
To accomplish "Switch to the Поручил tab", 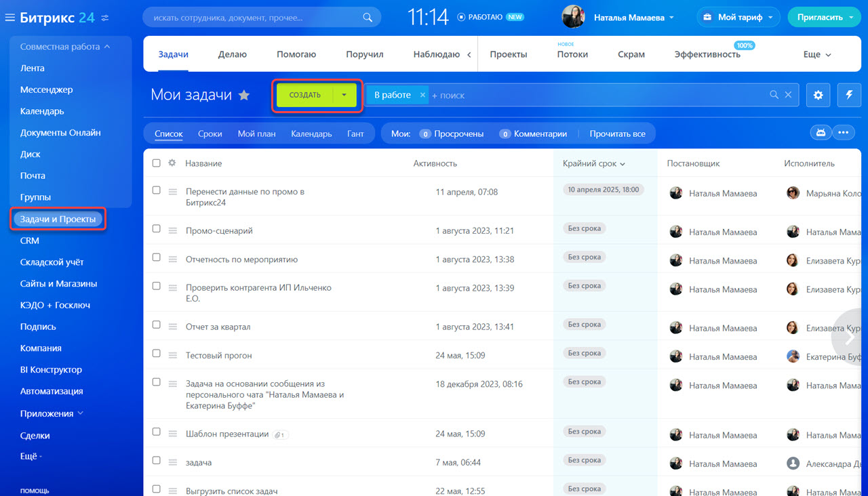I will (x=365, y=54).
